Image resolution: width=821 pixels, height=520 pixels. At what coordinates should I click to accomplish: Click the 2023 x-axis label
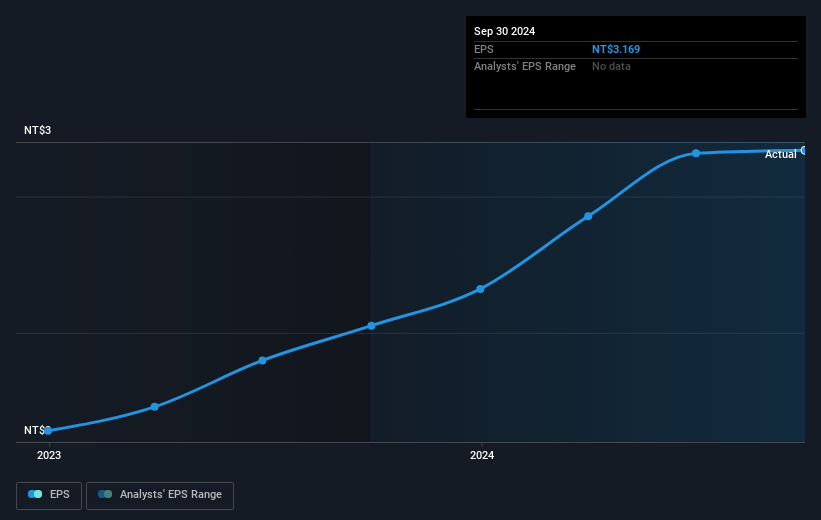[49, 456]
